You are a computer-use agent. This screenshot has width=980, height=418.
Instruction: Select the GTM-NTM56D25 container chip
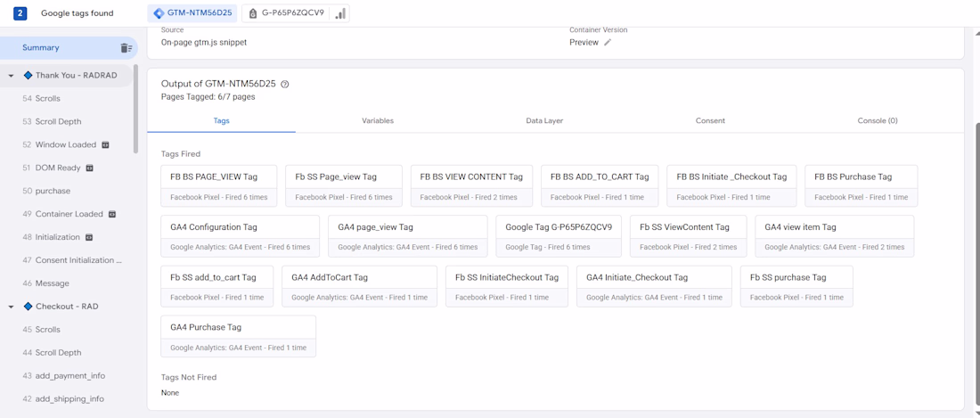[192, 13]
